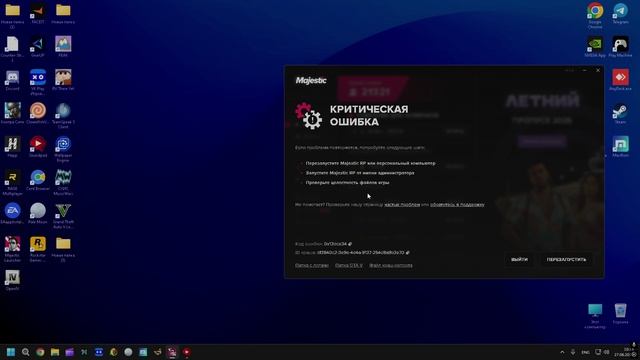The image size is (640, 360).
Task: Open the 'частые проблемы' page link
Action: [x=402, y=204]
